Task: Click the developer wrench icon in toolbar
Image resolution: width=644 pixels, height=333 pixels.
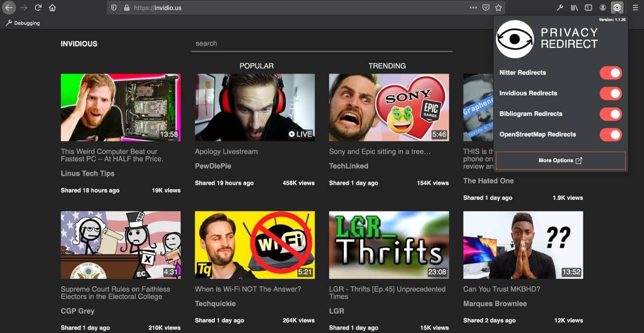Action: 560,8
